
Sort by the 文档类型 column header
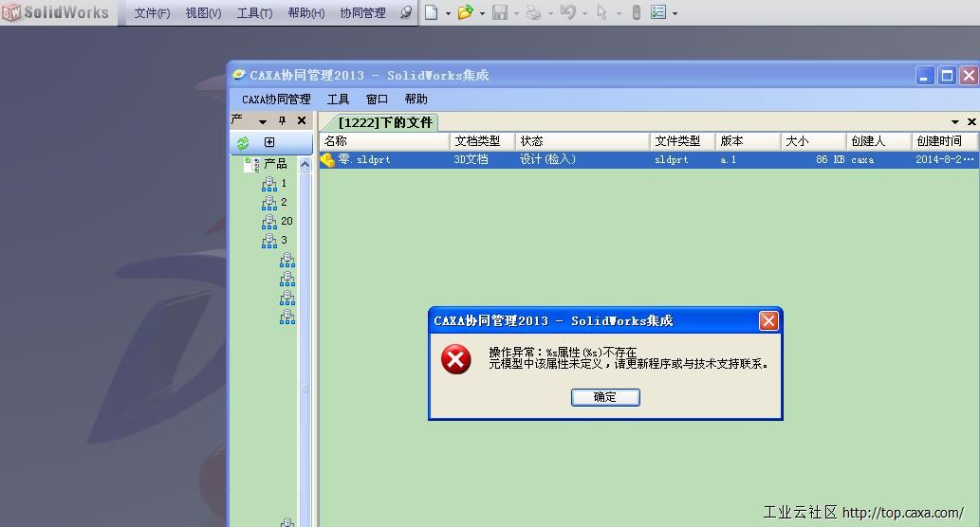(483, 141)
